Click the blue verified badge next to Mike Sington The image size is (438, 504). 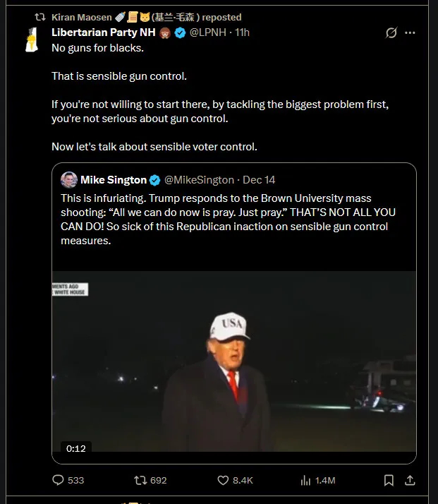[x=155, y=180]
